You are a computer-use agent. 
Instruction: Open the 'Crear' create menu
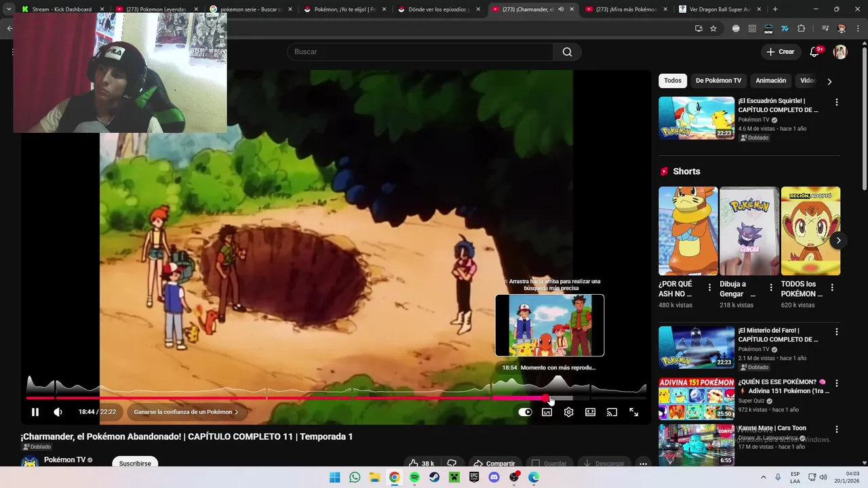781,52
